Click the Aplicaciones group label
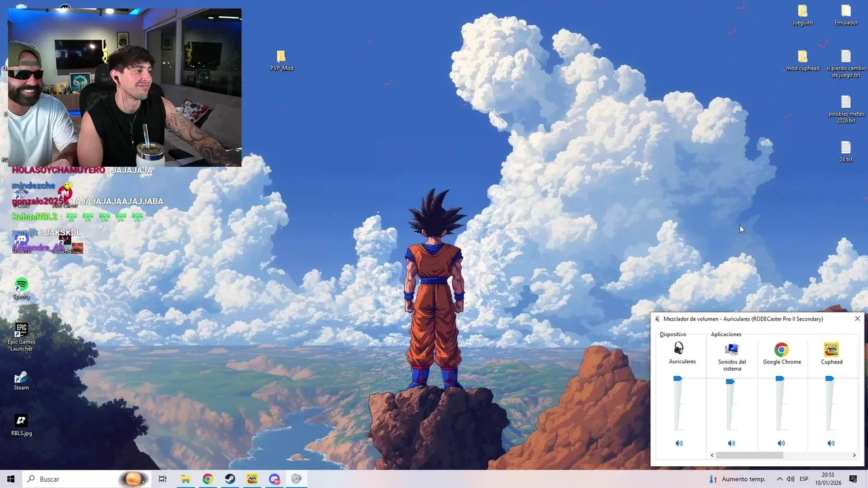Screen dimensions: 868x488 (x=726, y=334)
